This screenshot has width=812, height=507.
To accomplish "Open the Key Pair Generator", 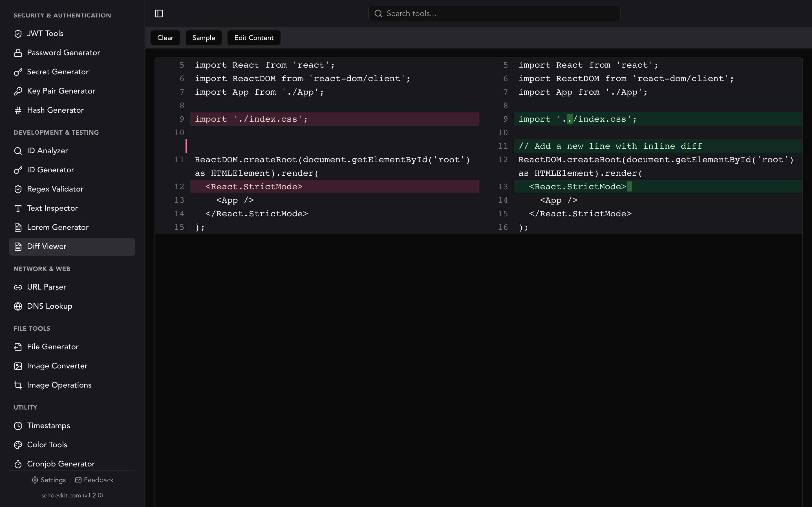I will coord(61,91).
